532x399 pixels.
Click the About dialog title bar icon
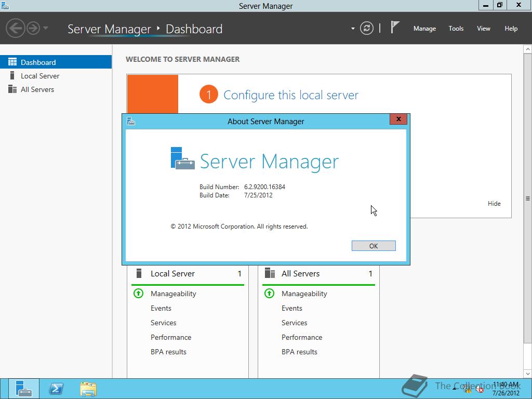[x=131, y=121]
